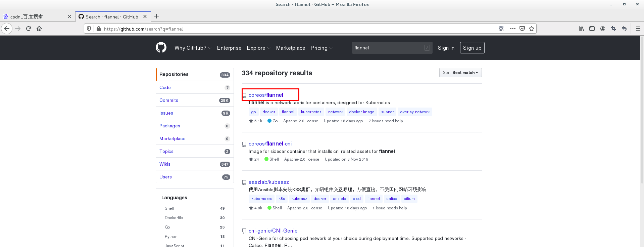The height and width of the screenshot is (247, 644).
Task: Close the csdn_百度搜索 tab
Action: click(x=69, y=16)
